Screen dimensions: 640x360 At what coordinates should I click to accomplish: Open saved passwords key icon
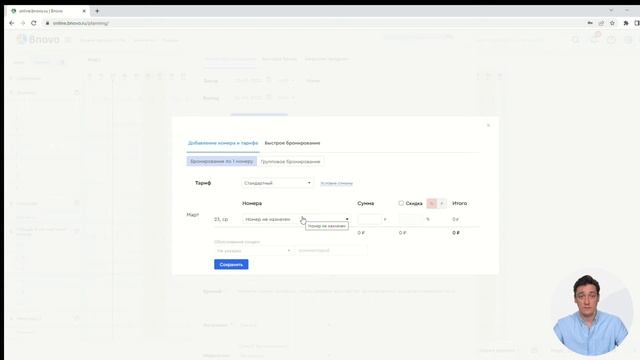(590, 23)
